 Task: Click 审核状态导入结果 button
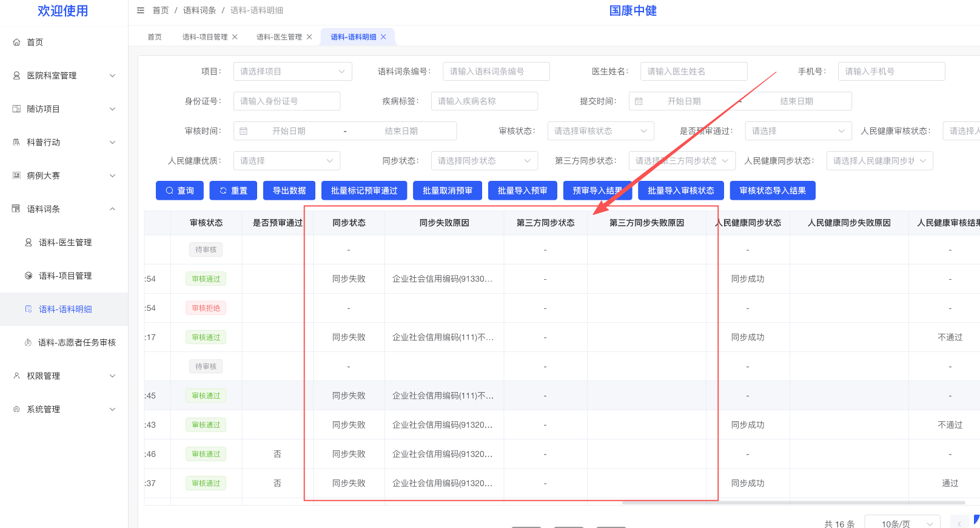coord(773,191)
